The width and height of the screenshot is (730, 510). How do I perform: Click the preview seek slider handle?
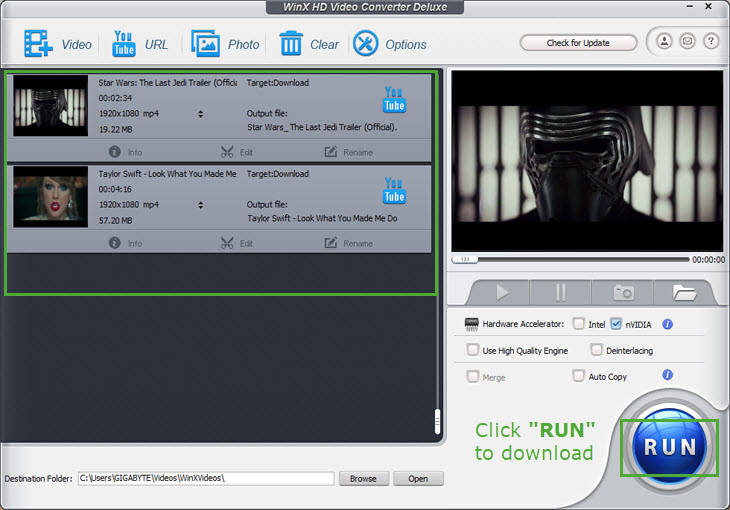pos(465,259)
